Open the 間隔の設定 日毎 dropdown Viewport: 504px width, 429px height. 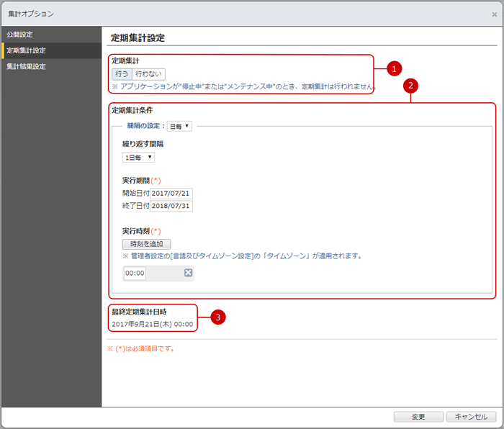click(179, 126)
